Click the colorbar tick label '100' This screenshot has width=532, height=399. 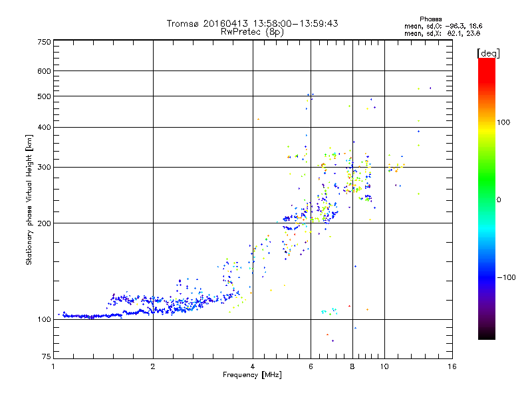click(x=503, y=122)
